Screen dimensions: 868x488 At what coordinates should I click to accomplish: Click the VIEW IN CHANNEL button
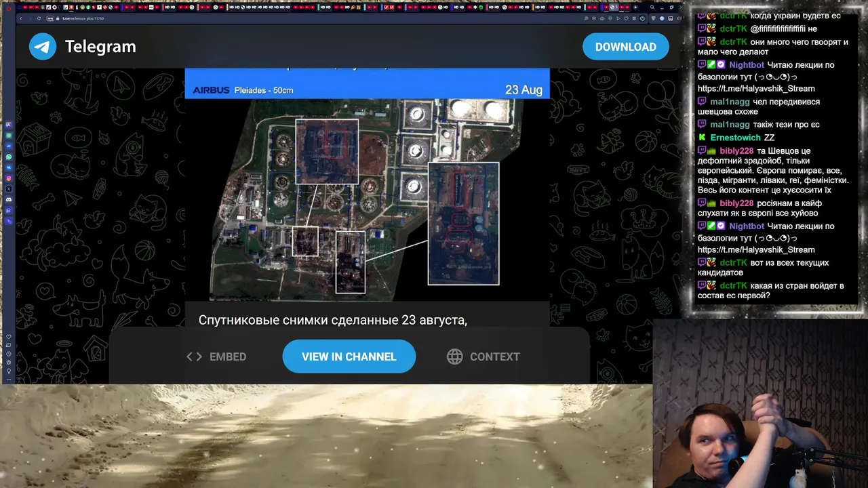point(349,357)
